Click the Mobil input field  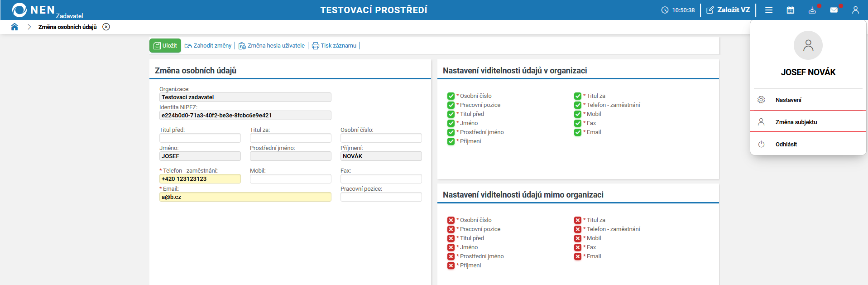coord(291,179)
